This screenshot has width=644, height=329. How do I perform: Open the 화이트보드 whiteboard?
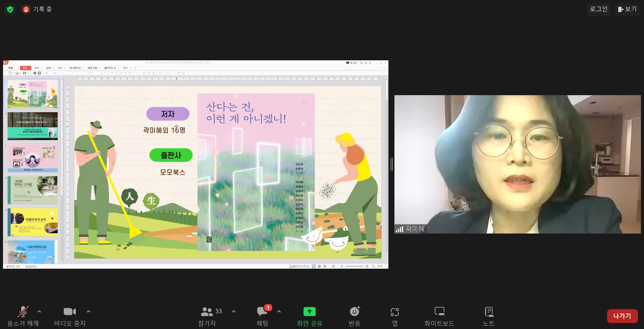439,316
